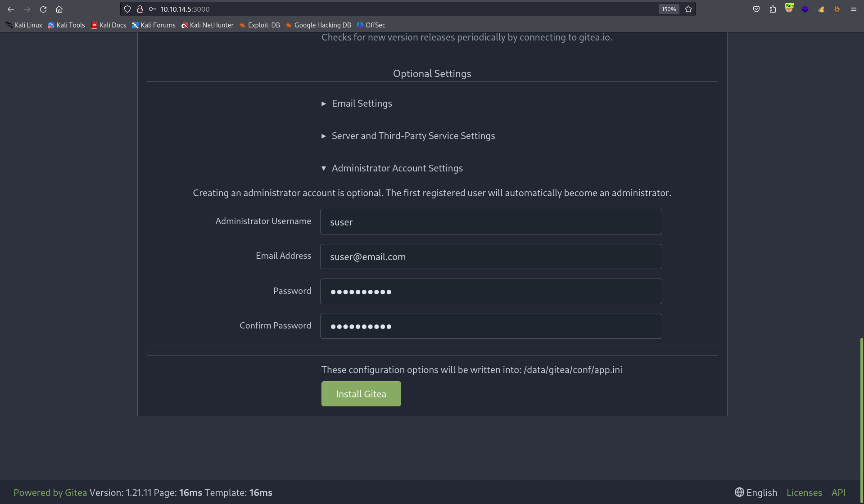
Task: Reload the current page
Action: coord(43,9)
